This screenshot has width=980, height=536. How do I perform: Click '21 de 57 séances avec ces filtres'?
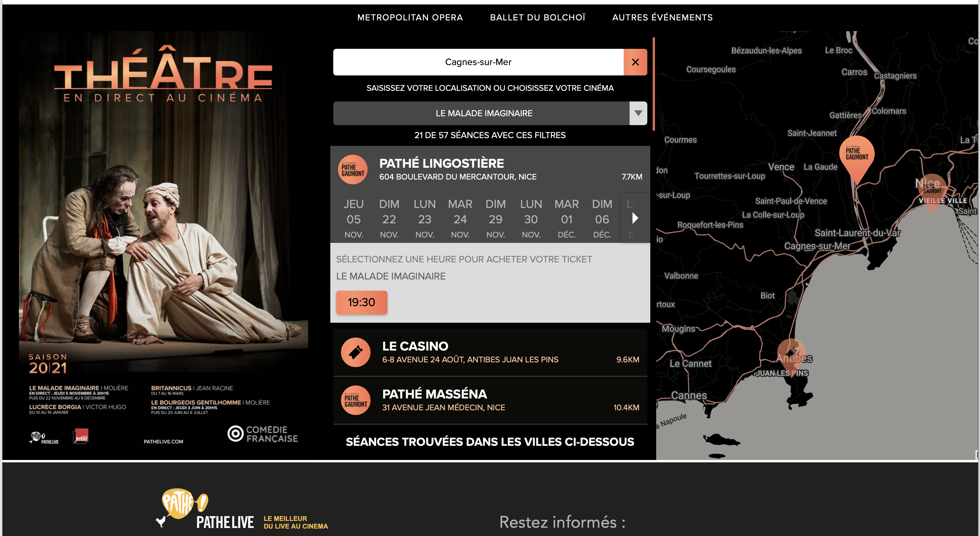pos(490,135)
